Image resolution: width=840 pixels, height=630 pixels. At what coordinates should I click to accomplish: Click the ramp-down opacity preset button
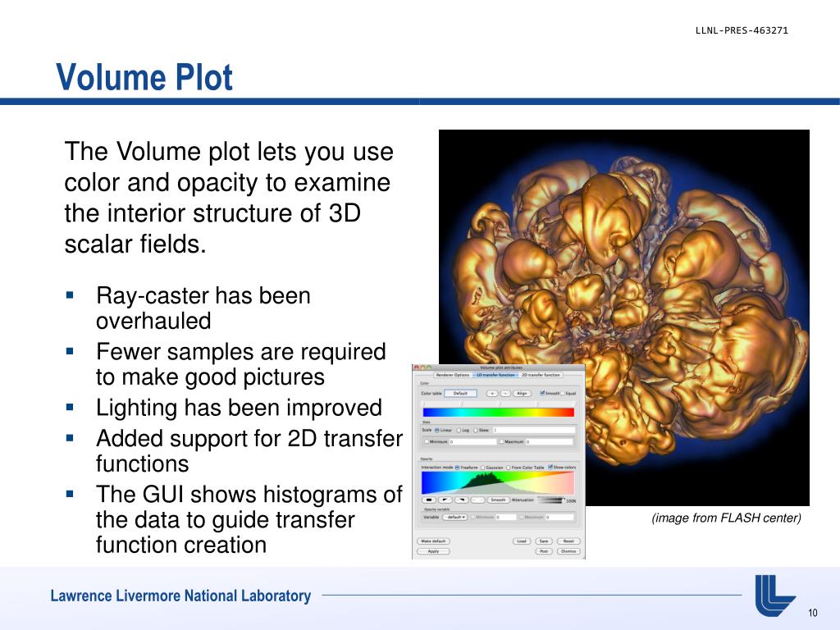click(x=445, y=500)
